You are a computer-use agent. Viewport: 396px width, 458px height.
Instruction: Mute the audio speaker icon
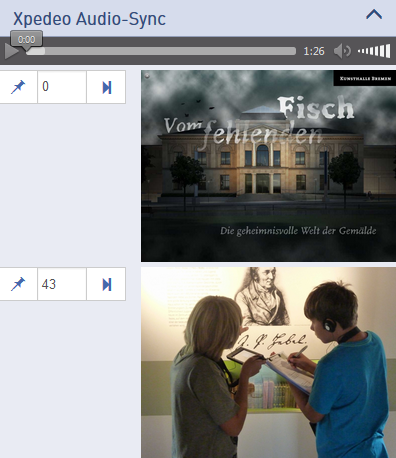point(342,51)
